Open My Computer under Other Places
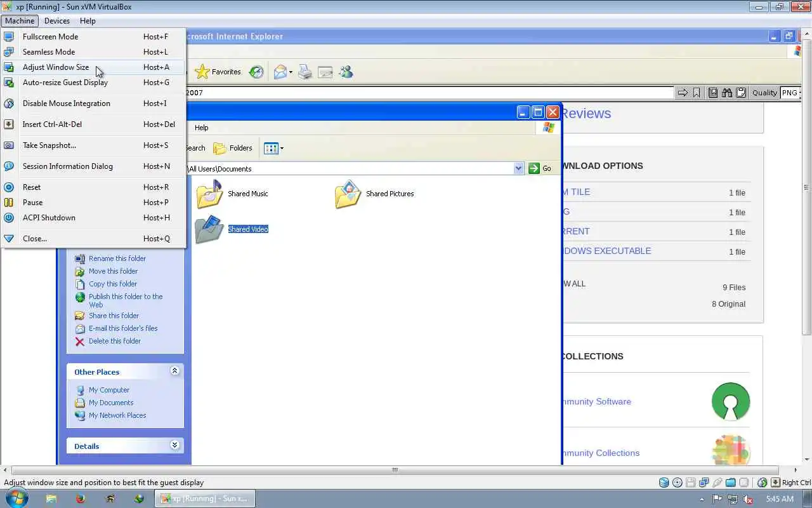Viewport: 812px width, 508px height. click(109, 390)
